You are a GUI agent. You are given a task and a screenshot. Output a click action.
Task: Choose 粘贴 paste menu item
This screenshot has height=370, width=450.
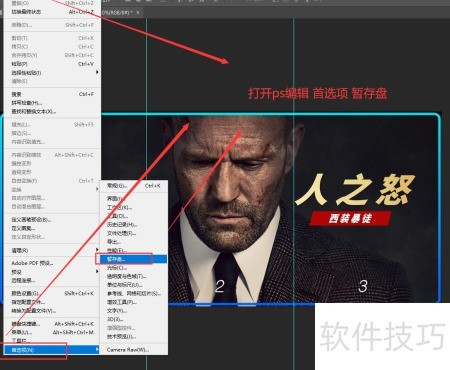[x=52, y=64]
